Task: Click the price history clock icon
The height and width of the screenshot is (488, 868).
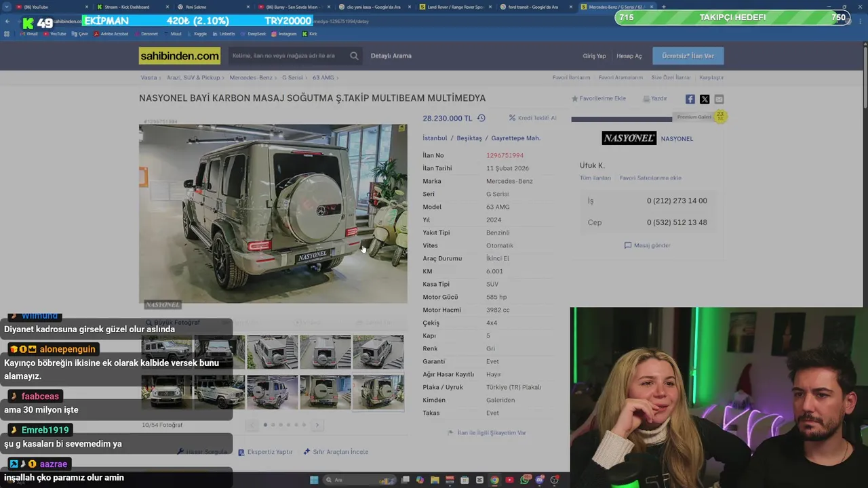Action: pos(481,118)
